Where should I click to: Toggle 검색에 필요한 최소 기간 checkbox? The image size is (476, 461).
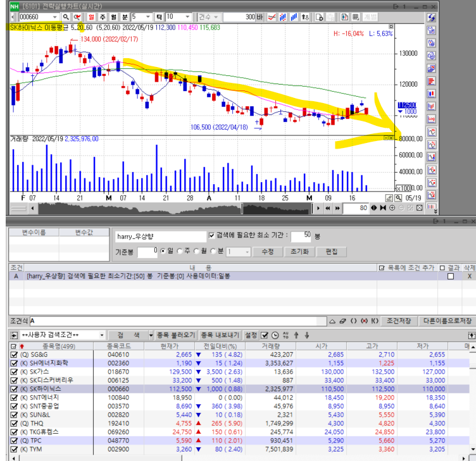click(x=212, y=236)
